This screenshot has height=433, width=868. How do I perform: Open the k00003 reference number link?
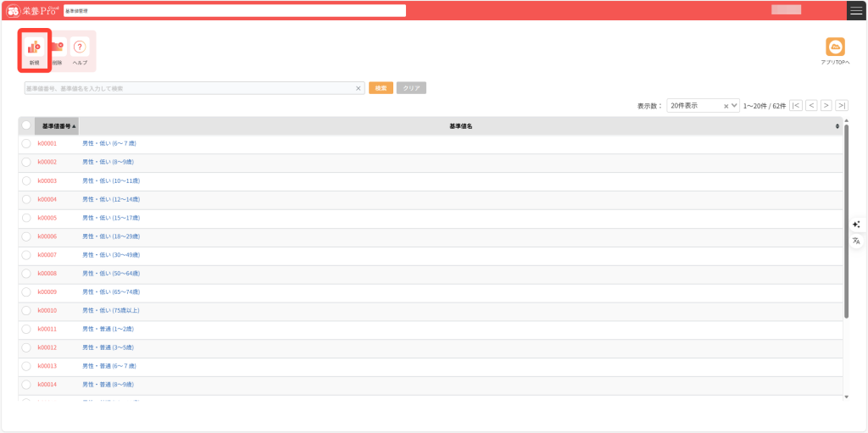47,181
